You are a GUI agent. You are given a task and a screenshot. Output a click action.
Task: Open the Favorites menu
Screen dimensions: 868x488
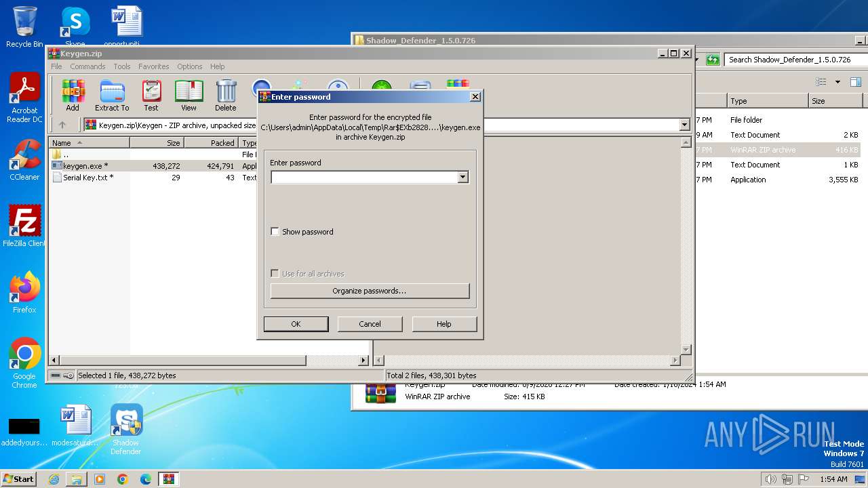[154, 66]
